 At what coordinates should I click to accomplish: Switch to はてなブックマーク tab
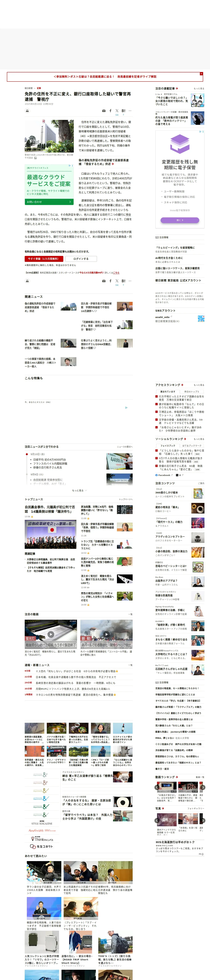point(192,445)
